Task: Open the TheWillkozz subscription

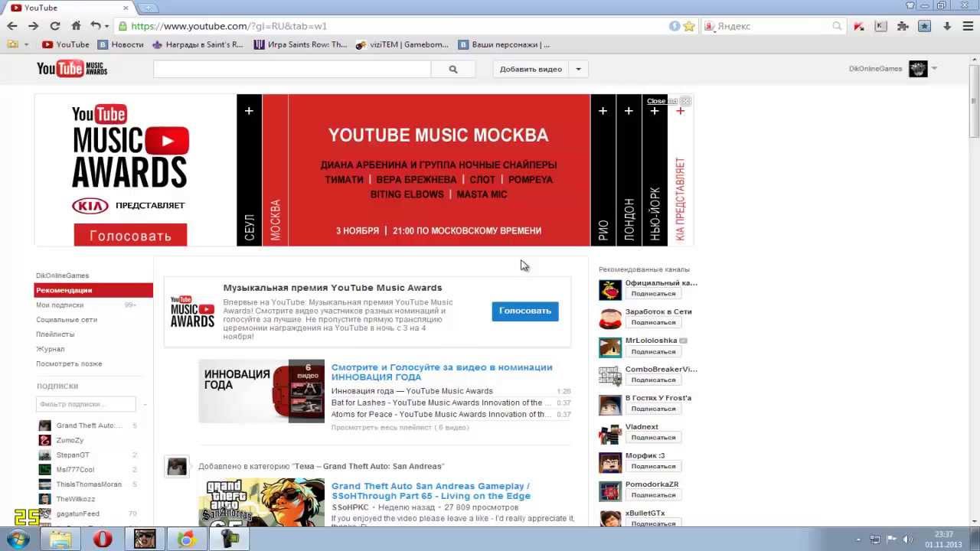Action: [76, 499]
